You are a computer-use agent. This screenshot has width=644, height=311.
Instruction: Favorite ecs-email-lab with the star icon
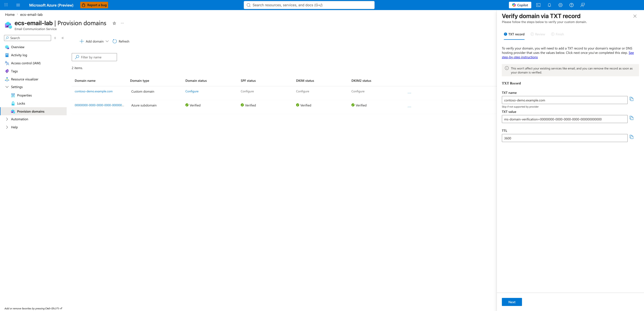pos(114,23)
